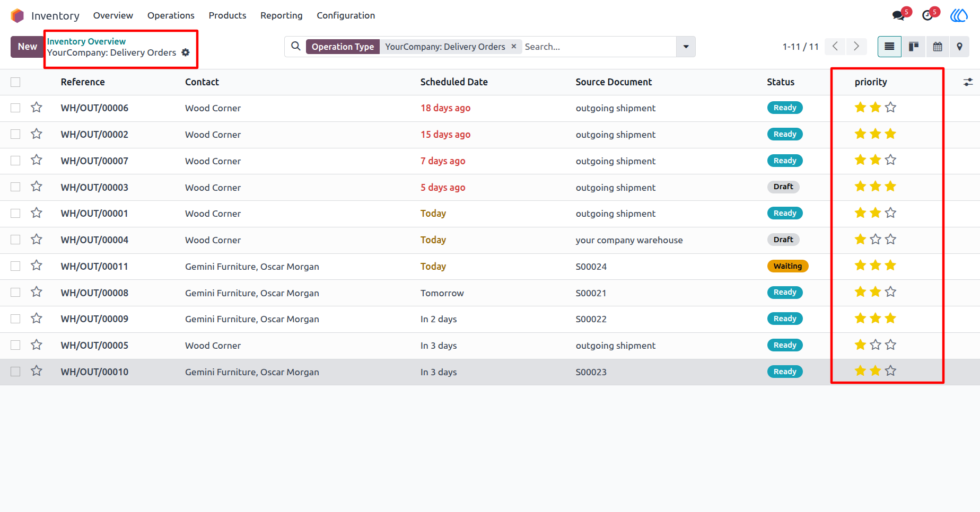The image size is (980, 512).
Task: Select the WH/OUT/00002 row checkbox
Action: tap(15, 134)
